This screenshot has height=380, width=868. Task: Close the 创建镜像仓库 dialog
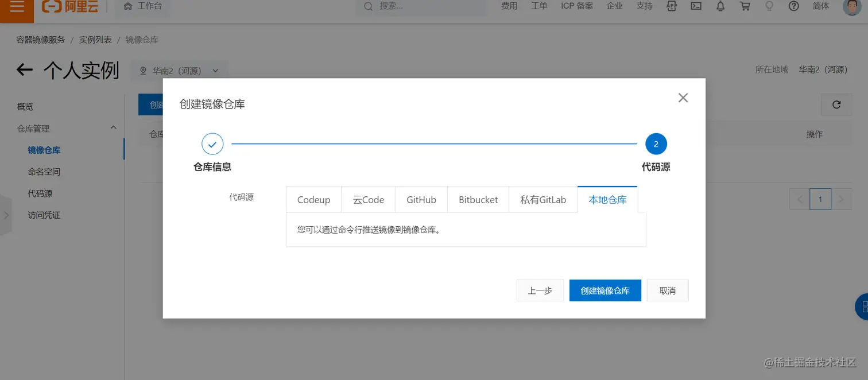tap(683, 98)
